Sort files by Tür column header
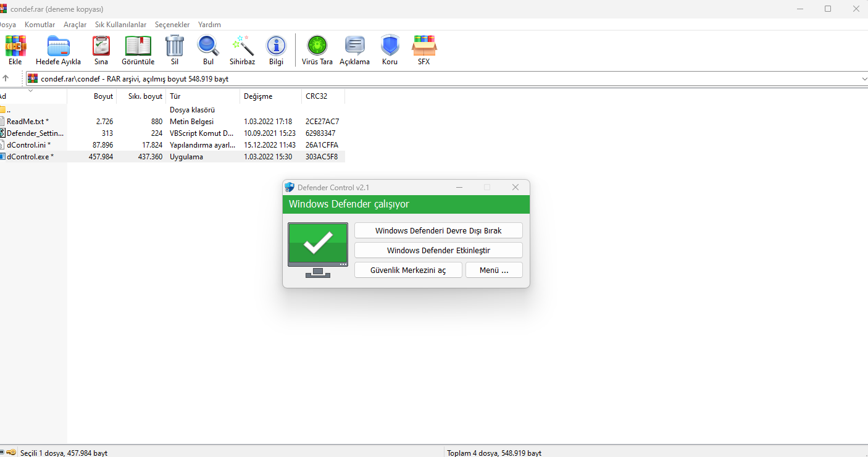Viewport: 868px width, 457px height. 203,96
